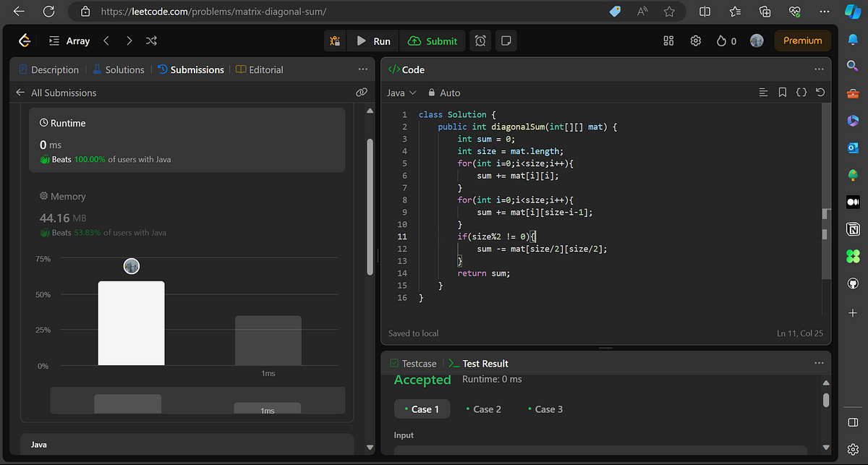The width and height of the screenshot is (868, 465).
Task: Click the streak fire counter
Action: pyautogui.click(x=726, y=41)
